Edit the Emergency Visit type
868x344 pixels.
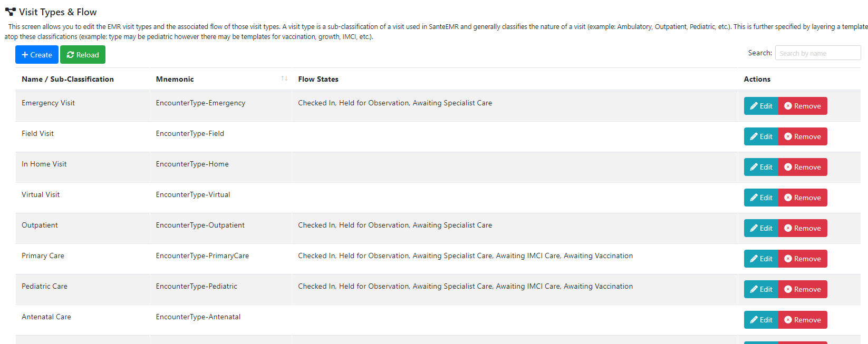[761, 106]
